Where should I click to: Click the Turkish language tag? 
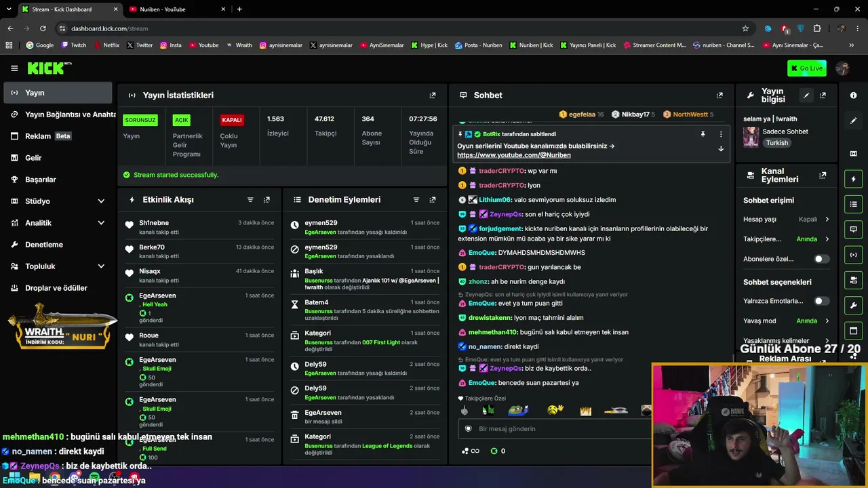point(777,143)
